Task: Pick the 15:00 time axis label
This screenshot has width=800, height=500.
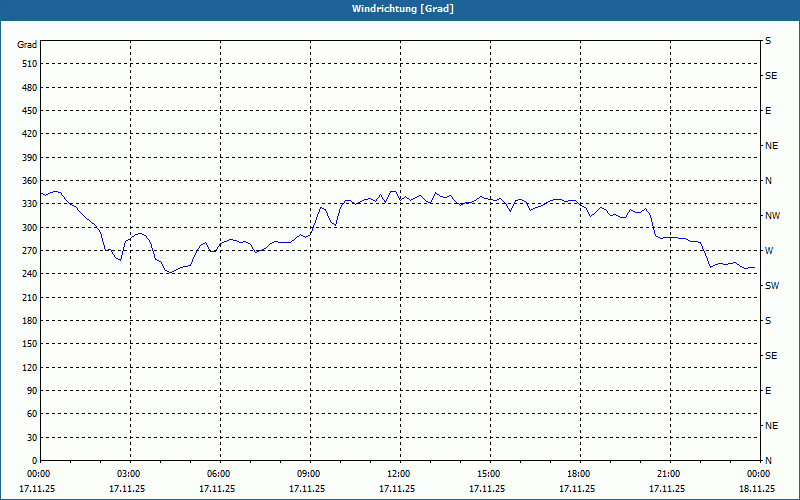Action: 490,474
